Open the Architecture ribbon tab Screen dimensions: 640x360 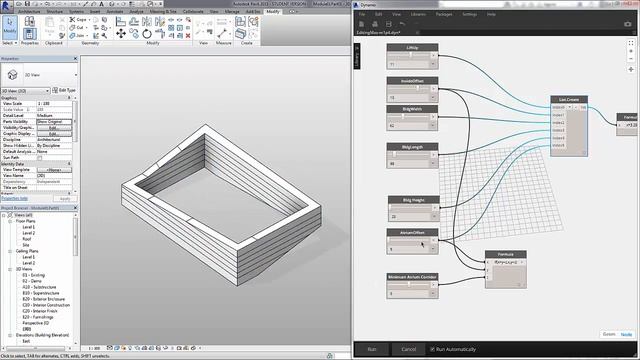29,11
